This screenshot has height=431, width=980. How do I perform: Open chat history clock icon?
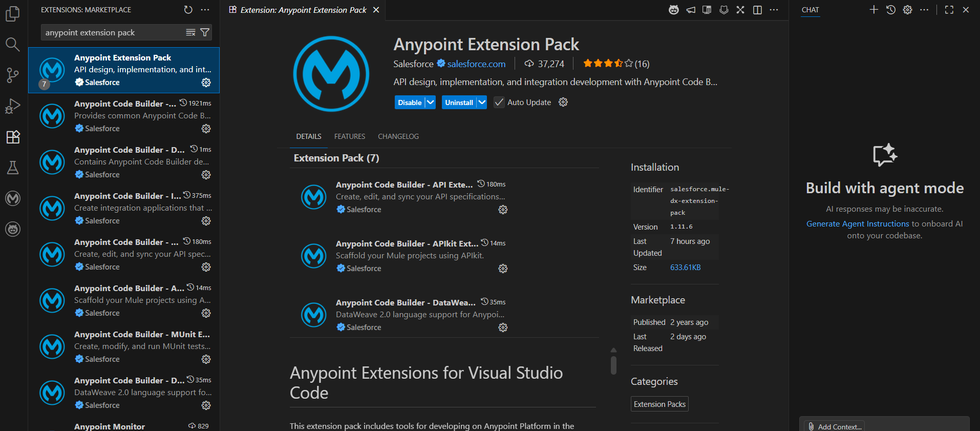[891, 10]
